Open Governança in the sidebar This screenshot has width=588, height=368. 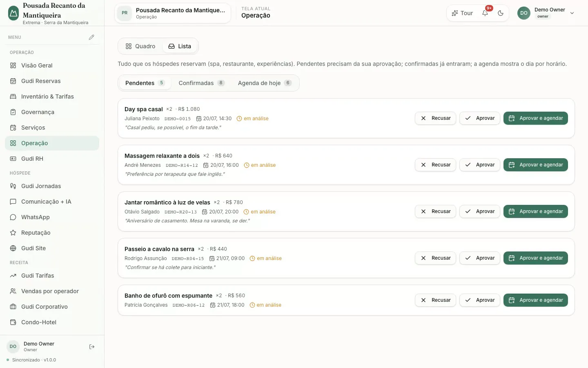click(x=52, y=112)
